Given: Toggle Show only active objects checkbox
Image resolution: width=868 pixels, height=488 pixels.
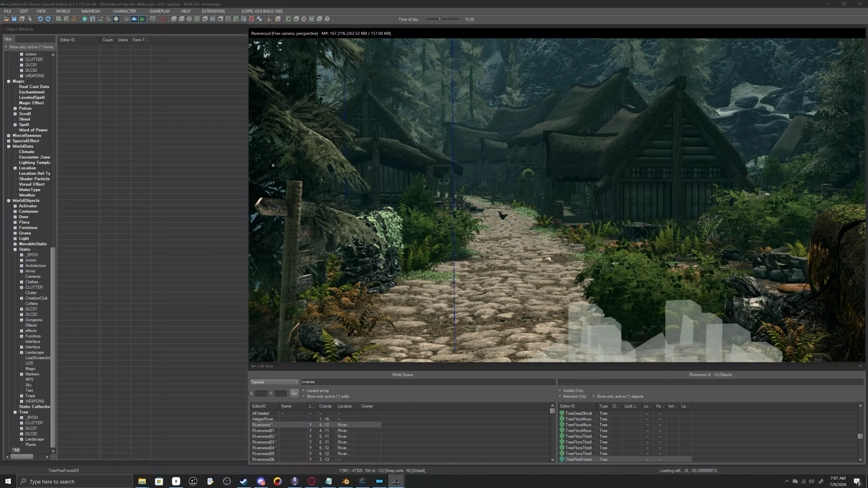Looking at the screenshot, I should 594,396.
